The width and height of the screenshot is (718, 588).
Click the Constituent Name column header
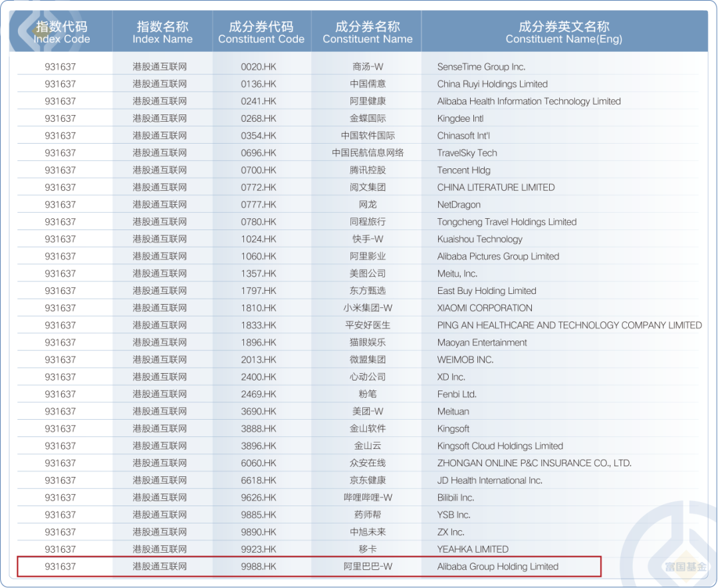click(x=367, y=32)
